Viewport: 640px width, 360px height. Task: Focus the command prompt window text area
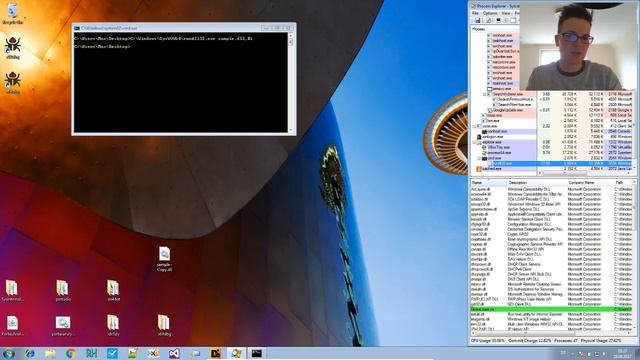[x=181, y=82]
